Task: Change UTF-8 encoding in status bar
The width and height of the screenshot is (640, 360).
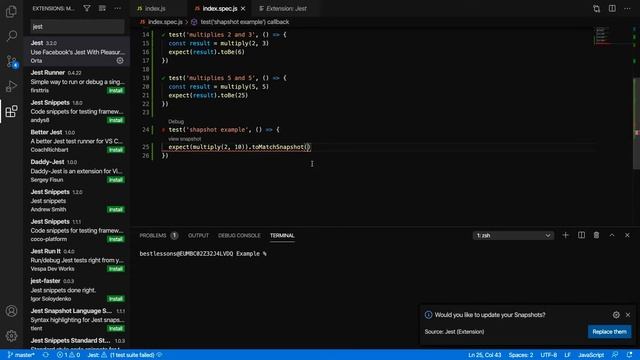Action: coord(549,355)
